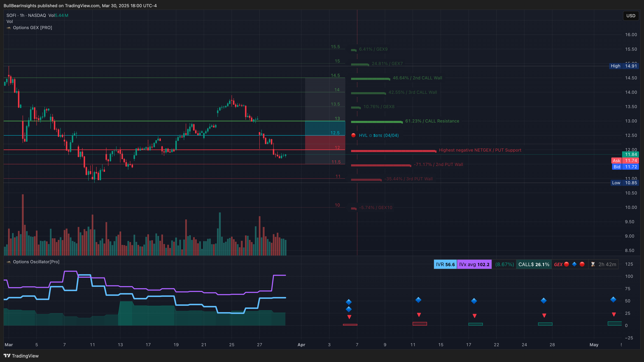
Task: Open the USD currency selector
Action: coord(631,16)
